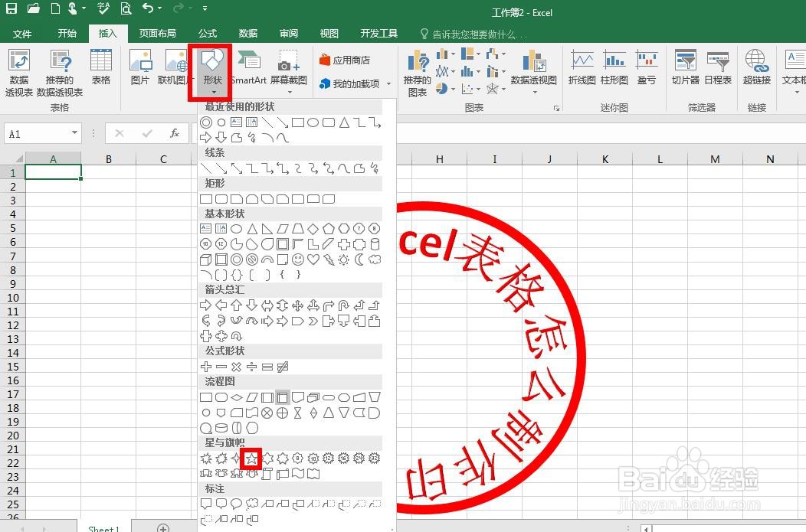Viewport: 806px width, 532px height.
Task: Select the smiley face shape
Action: pyautogui.click(x=297, y=259)
